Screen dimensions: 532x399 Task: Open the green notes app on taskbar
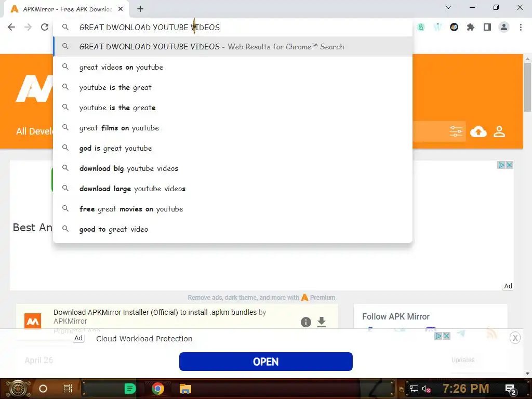(130, 389)
